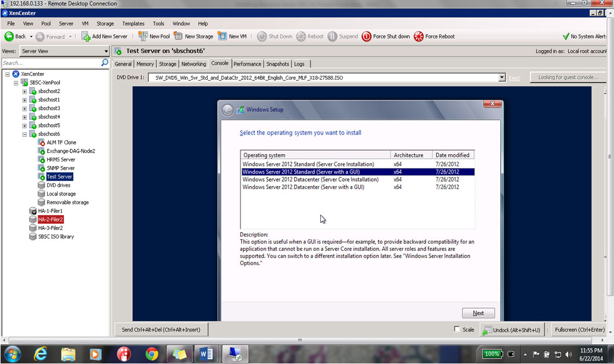Select the HRMS Server VM icon
Image resolution: width=614 pixels, height=364 pixels.
click(41, 160)
